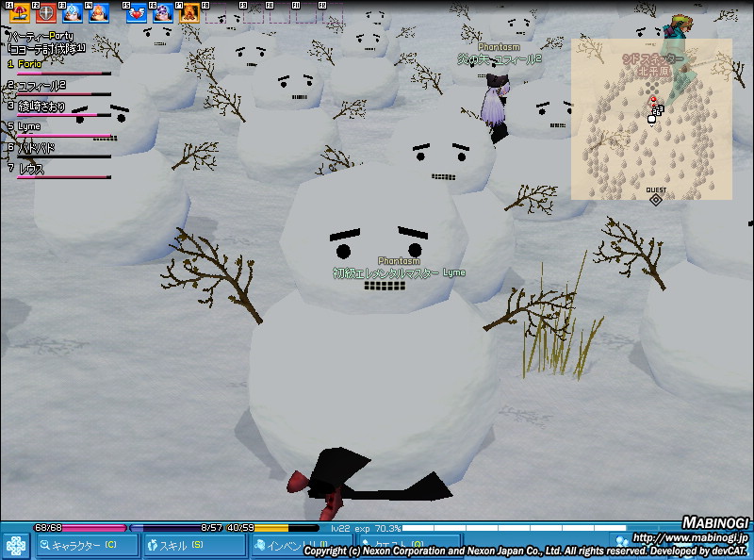Image resolution: width=754 pixels, height=560 pixels.
Task: Open the main menu knot icon
Action: (x=15, y=547)
